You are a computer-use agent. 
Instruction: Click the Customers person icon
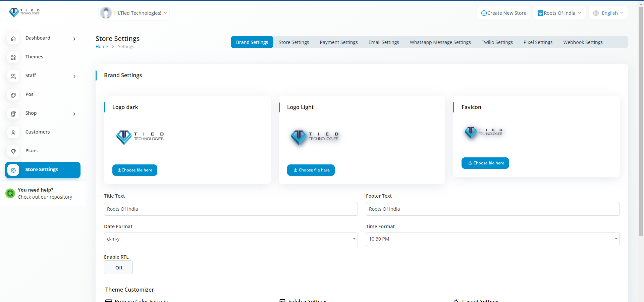tap(13, 133)
